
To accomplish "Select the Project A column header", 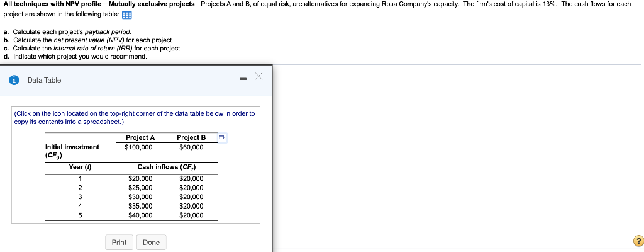I will click(x=140, y=137).
